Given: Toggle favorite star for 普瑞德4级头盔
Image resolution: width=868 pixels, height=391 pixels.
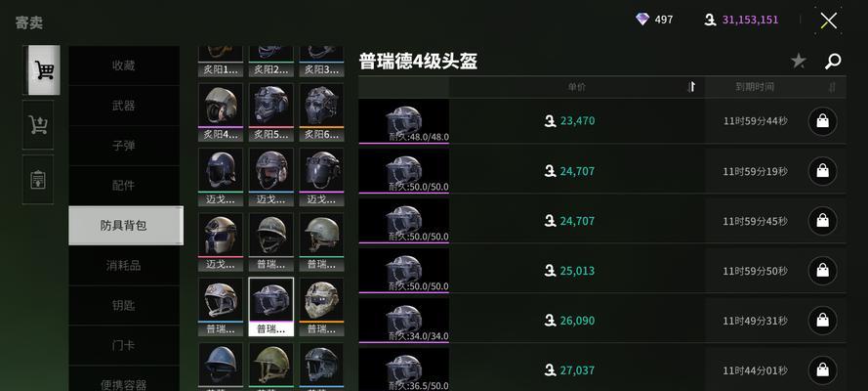Looking at the screenshot, I should (x=799, y=61).
